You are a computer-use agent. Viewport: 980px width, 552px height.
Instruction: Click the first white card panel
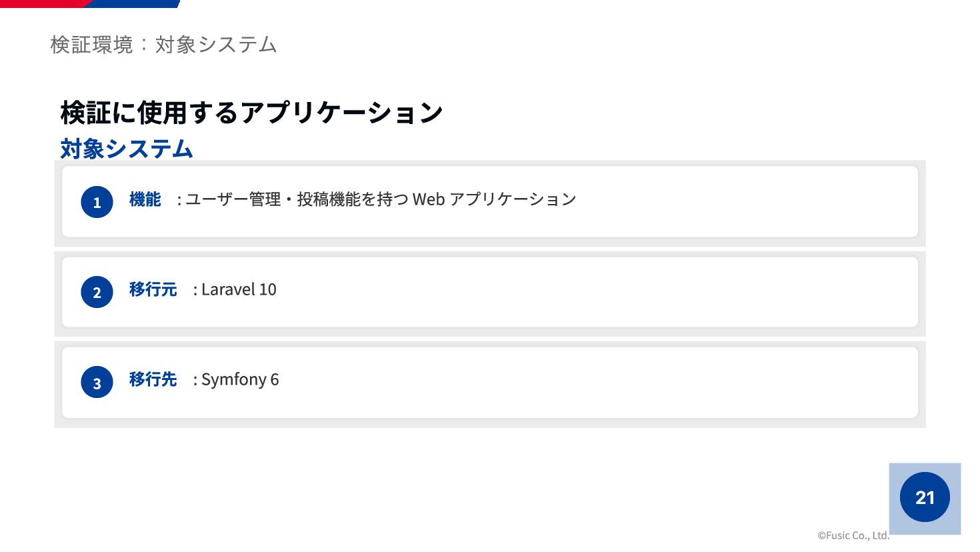(490, 202)
